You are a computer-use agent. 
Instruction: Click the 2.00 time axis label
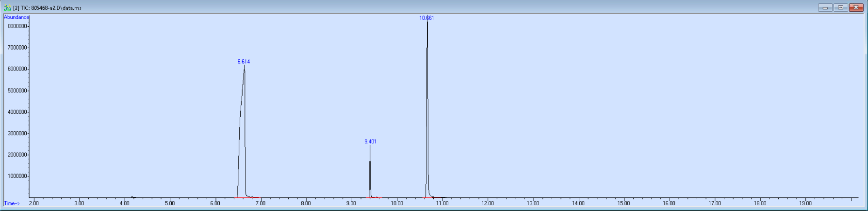[x=34, y=203]
